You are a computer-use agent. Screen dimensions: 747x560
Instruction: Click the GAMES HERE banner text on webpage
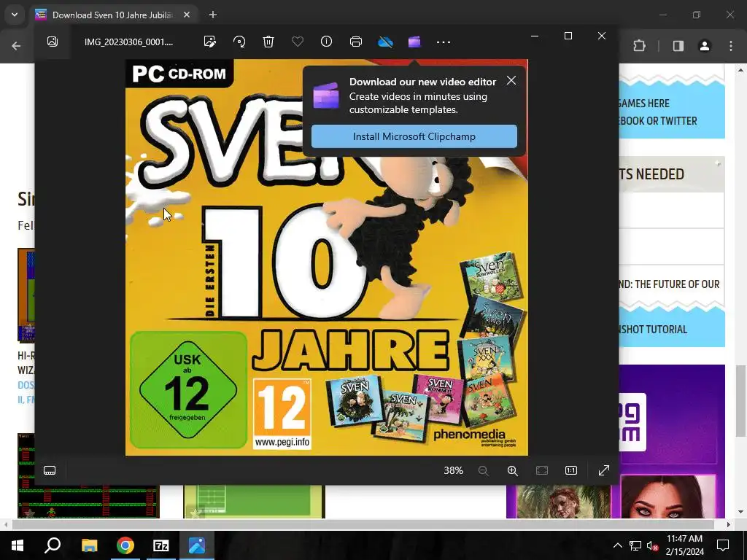pyautogui.click(x=644, y=104)
